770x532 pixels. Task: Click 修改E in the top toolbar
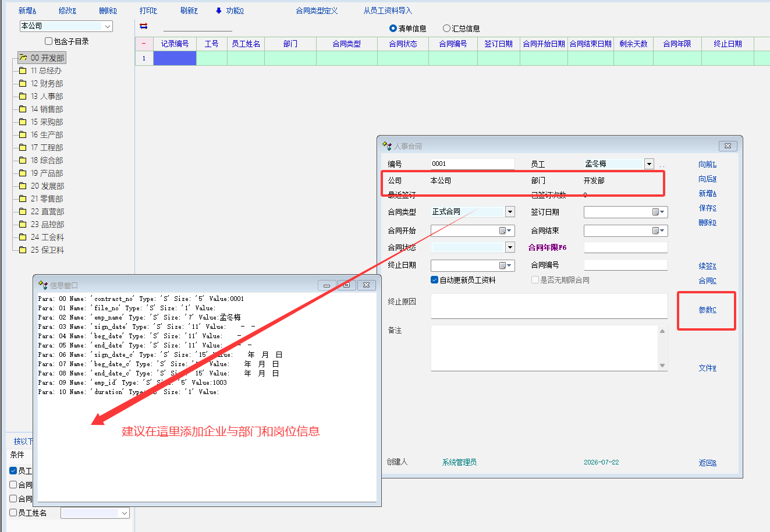(x=68, y=10)
